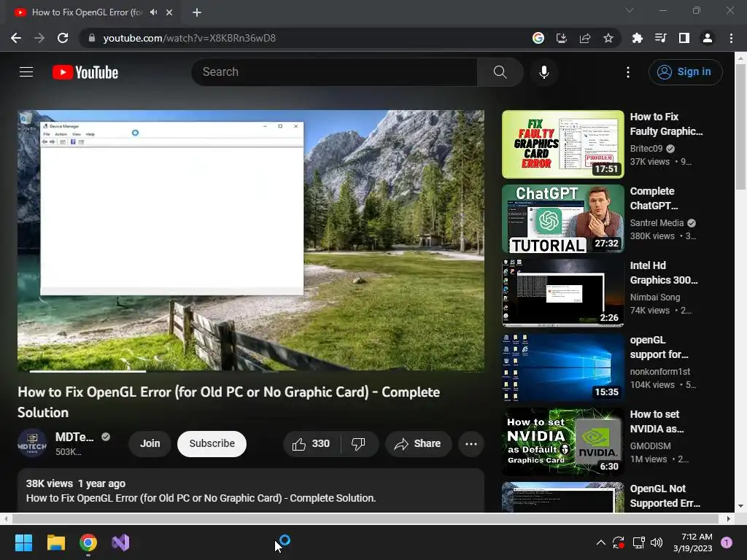Go back with the browser back arrow
Image resolution: width=747 pixels, height=560 pixels.
click(16, 38)
